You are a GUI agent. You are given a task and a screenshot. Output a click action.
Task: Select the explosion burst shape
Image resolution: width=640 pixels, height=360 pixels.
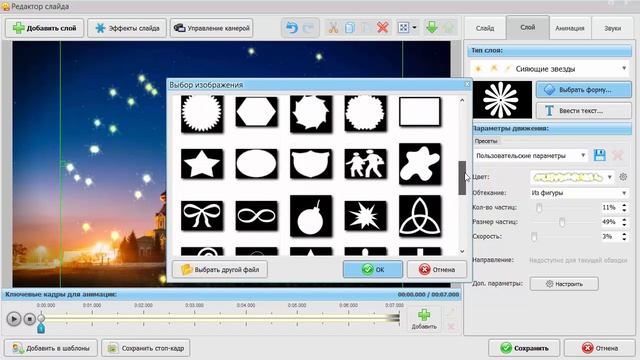tap(365, 216)
